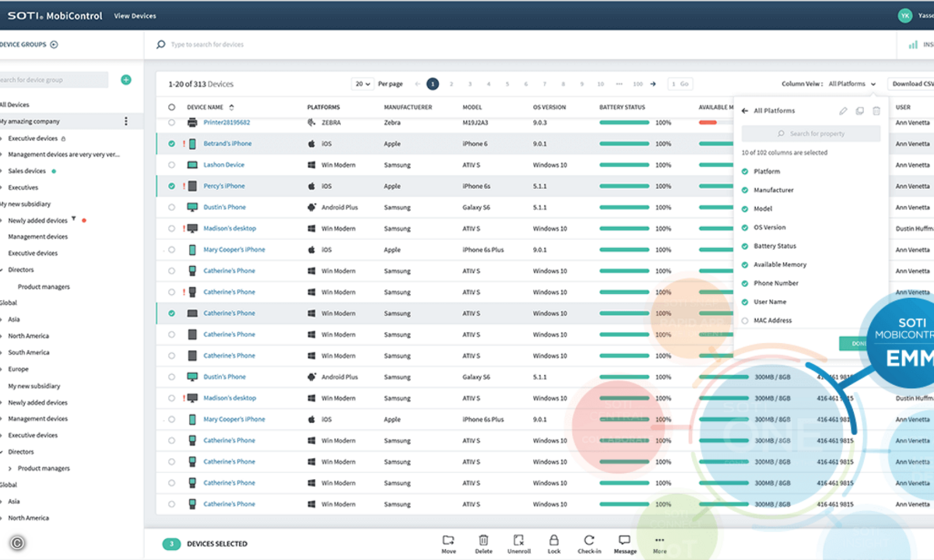This screenshot has width=934, height=560.
Task: Delete the All Platforms column view trash
Action: [876, 111]
